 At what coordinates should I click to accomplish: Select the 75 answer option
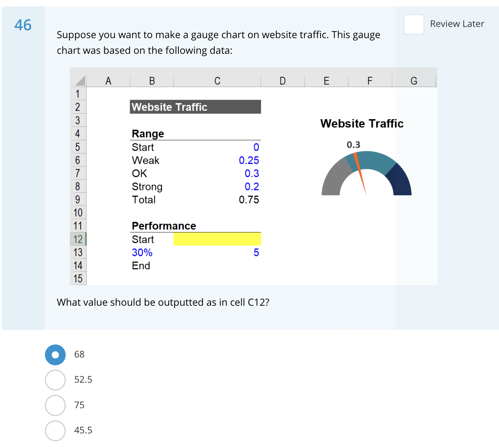coord(55,405)
